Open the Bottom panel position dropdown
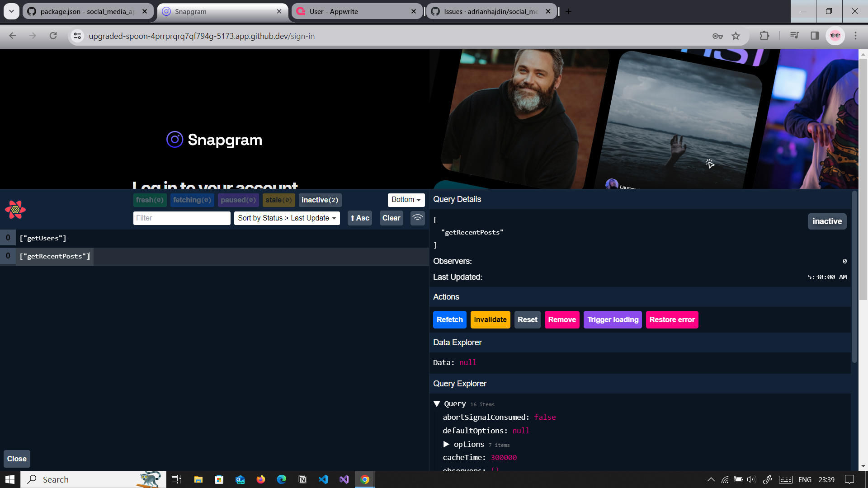 tap(406, 200)
